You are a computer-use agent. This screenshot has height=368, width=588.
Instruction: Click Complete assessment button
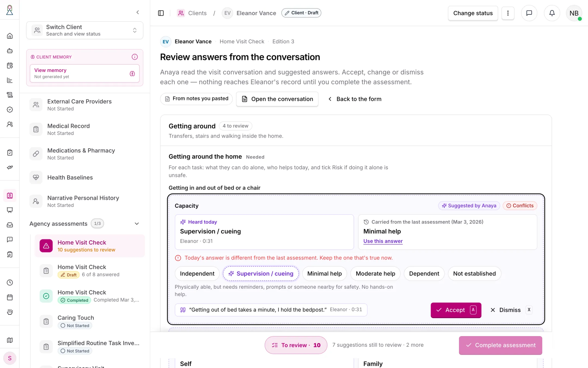pos(500,345)
